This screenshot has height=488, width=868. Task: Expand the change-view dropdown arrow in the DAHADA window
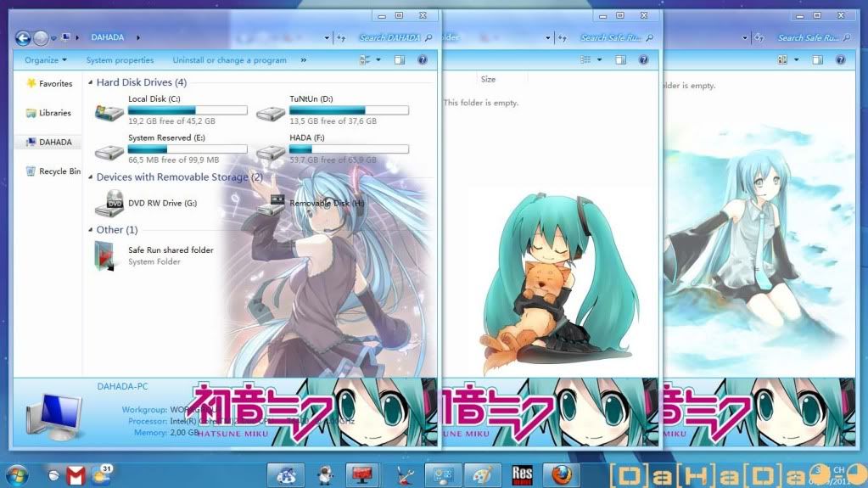(378, 60)
